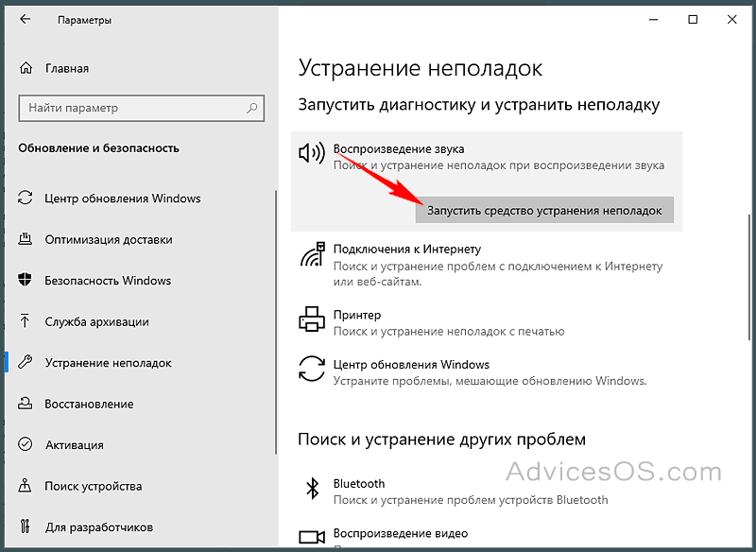Click the Windows Update sync icon in sidebar
Image resolution: width=756 pixels, height=552 pixels.
click(26, 198)
